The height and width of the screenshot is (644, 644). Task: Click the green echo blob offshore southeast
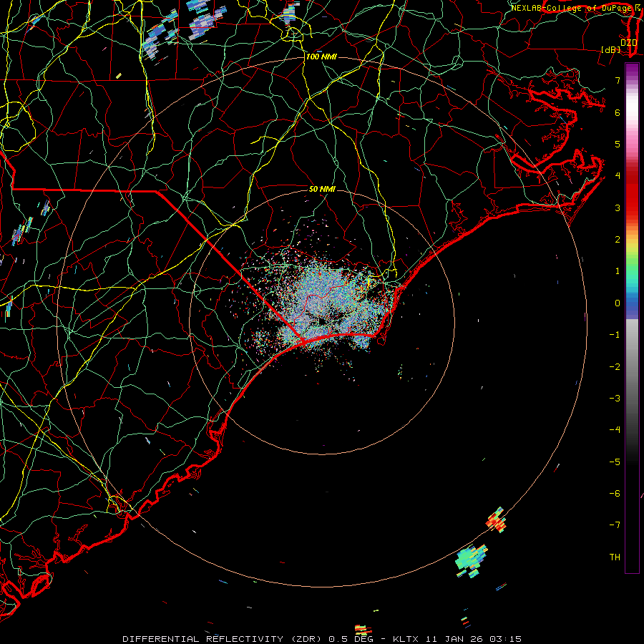click(x=472, y=560)
